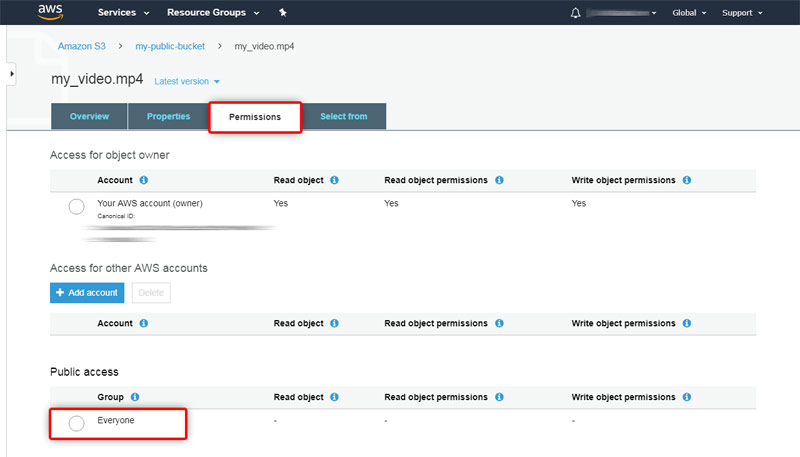Open the blurred account name dropdown
Image resolution: width=800 pixels, height=457 pixels.
(x=621, y=13)
